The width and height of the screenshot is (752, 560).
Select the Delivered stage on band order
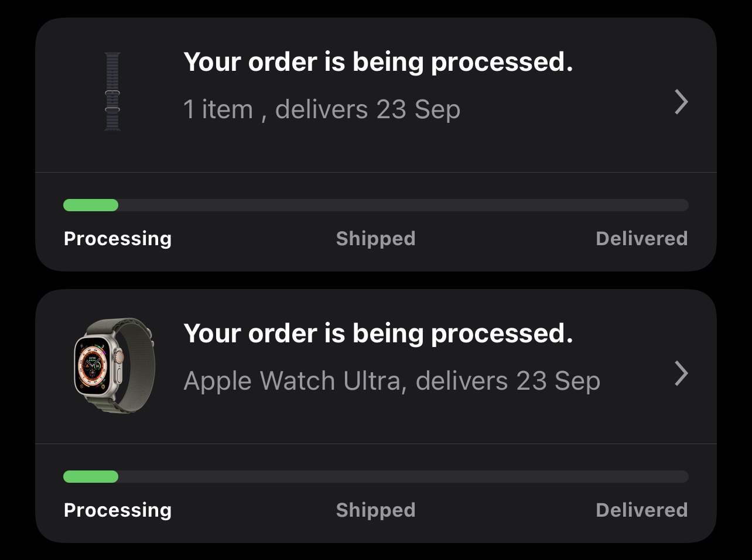pos(641,239)
